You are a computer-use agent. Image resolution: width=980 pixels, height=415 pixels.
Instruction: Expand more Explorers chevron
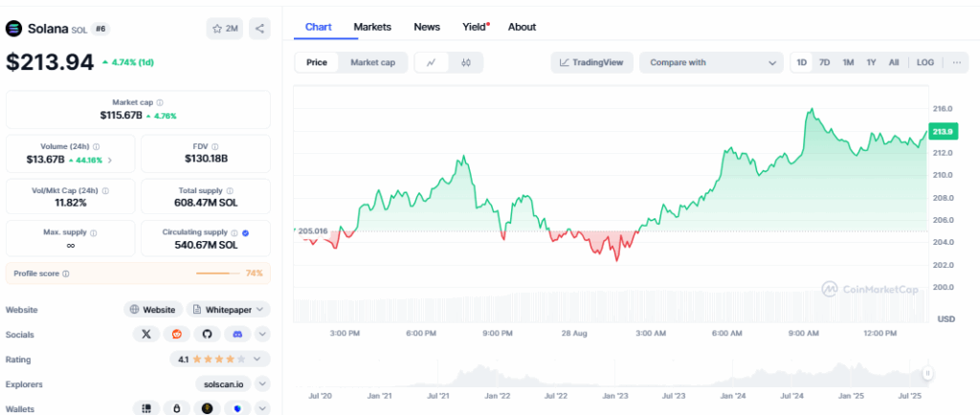coord(263,383)
